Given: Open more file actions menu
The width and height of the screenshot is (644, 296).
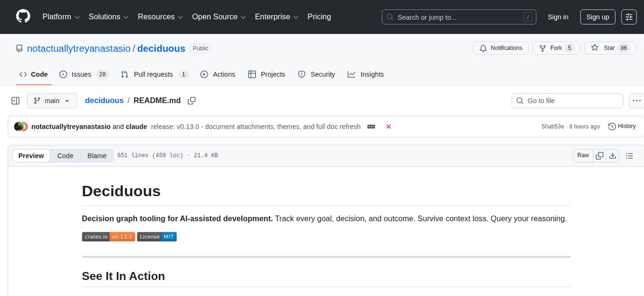Looking at the screenshot, I should click(x=637, y=101).
